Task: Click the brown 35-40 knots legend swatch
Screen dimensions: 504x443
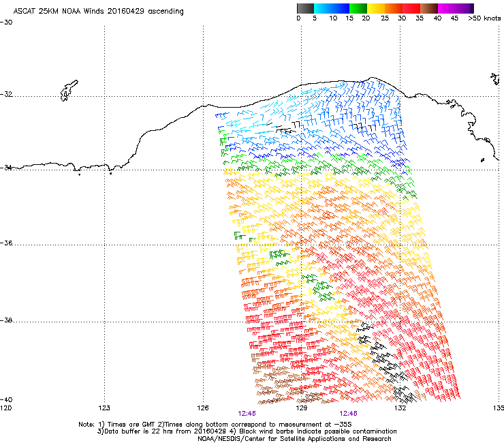Action: coord(429,8)
